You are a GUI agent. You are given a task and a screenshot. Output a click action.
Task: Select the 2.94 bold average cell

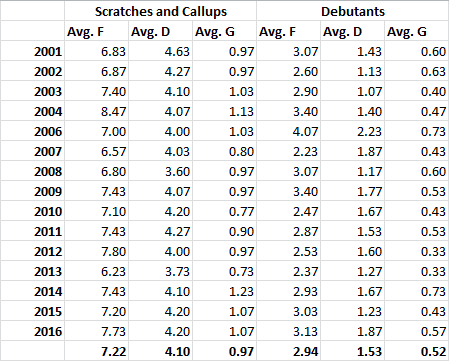tap(288, 351)
